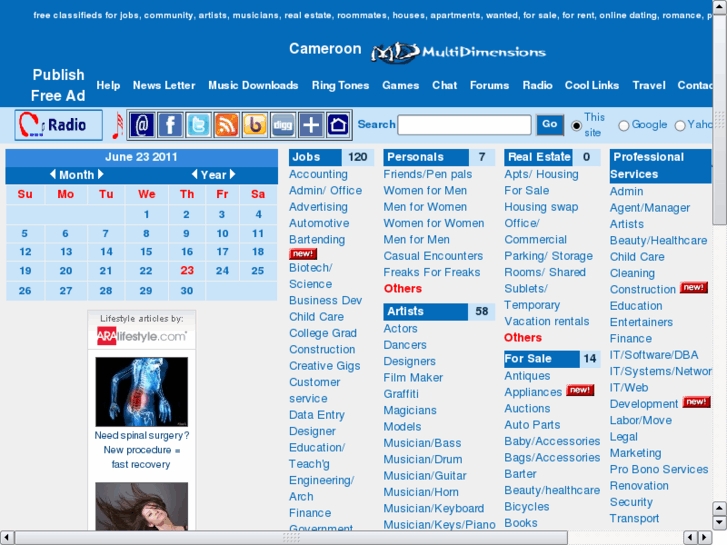Open the Jobs category header

tap(306, 157)
